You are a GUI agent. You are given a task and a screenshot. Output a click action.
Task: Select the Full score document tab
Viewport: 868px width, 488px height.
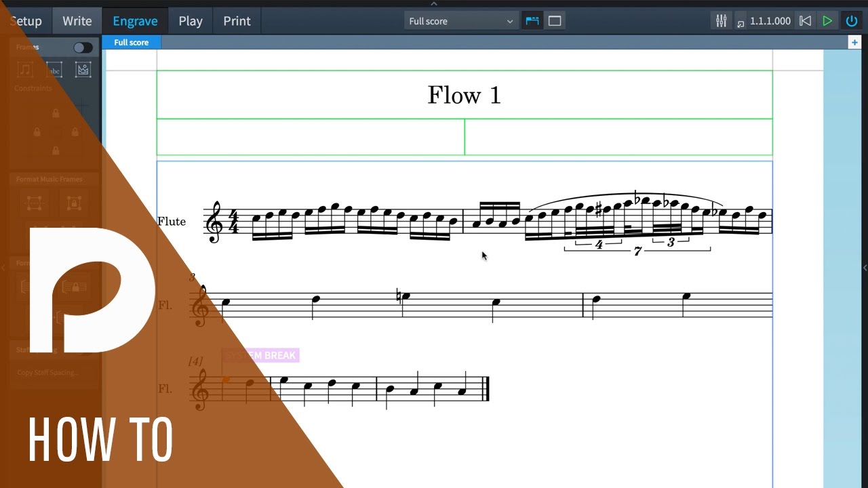[131, 42]
